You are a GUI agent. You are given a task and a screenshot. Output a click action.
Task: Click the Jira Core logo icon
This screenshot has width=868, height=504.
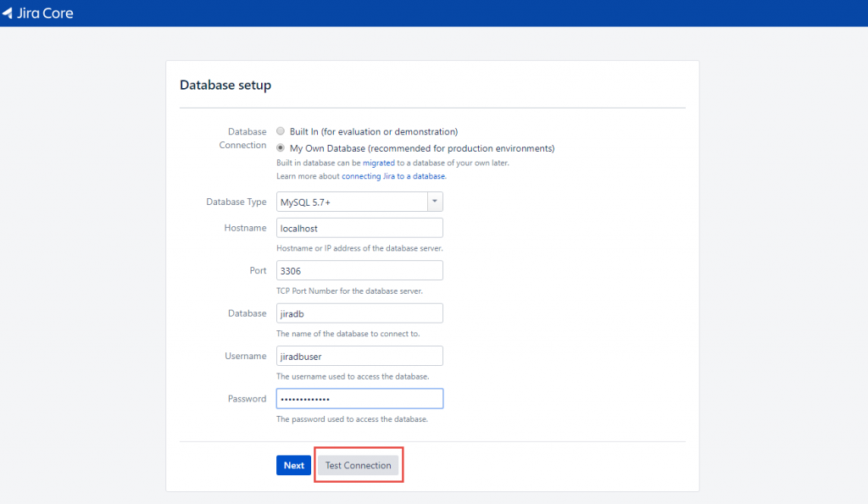(7, 13)
